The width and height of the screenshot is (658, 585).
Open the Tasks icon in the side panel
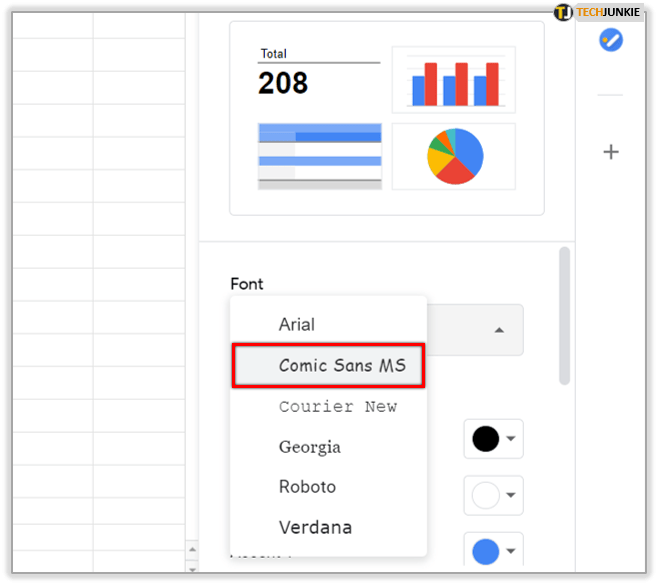coord(611,40)
